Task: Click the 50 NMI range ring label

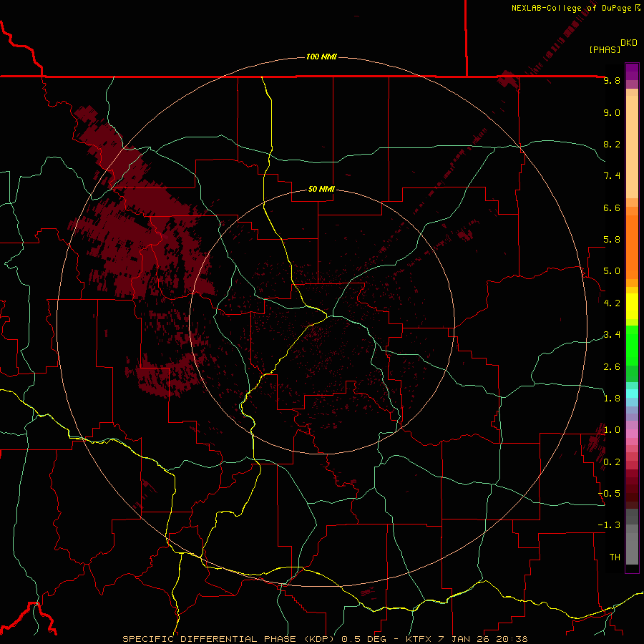Action: (321, 190)
